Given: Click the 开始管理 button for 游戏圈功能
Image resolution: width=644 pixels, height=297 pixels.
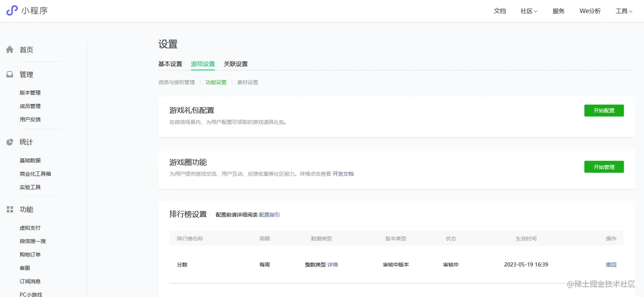Looking at the screenshot, I should [604, 166].
